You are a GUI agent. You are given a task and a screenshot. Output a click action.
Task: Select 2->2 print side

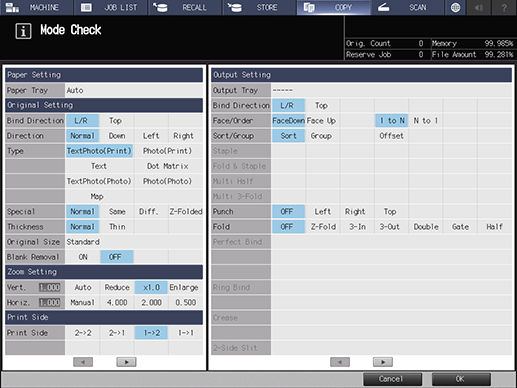(83, 333)
